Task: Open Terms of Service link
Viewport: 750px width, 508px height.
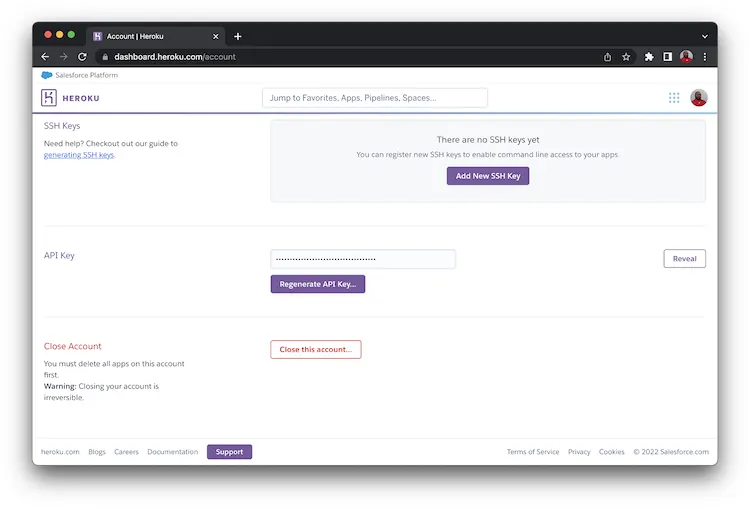Action: click(533, 452)
